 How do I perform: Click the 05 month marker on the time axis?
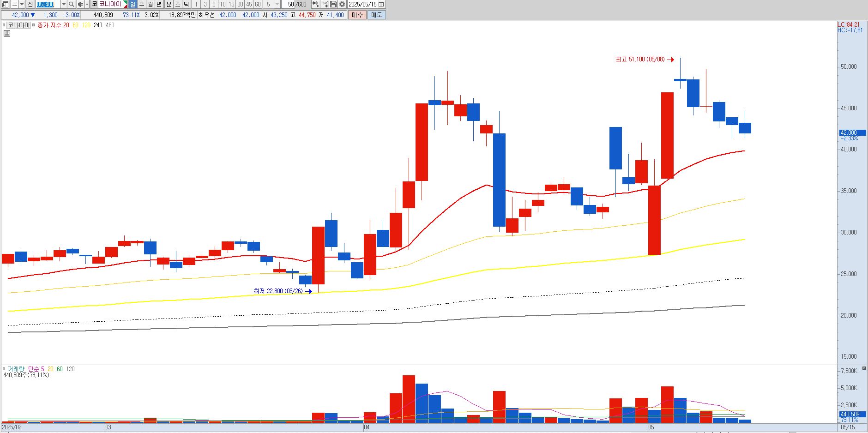[x=651, y=428]
